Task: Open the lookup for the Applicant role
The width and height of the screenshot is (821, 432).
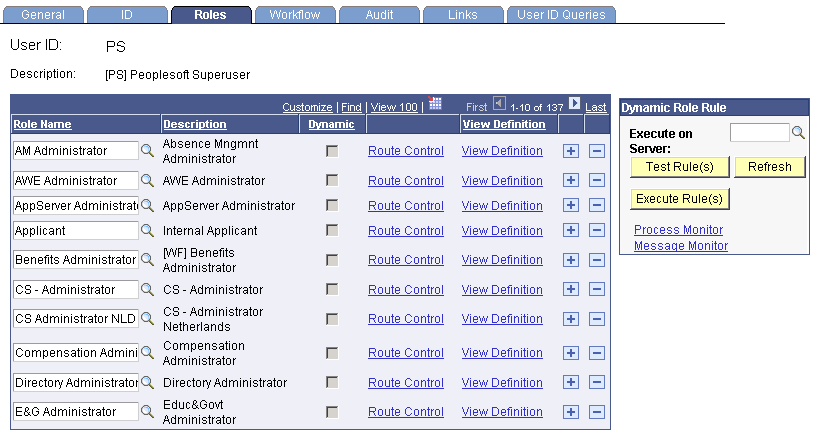Action: point(147,230)
